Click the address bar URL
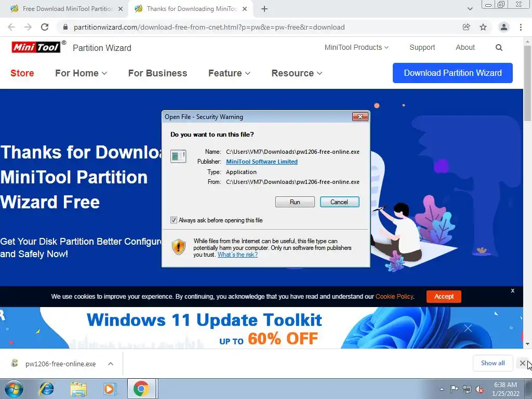This screenshot has width=532, height=399. pos(209,27)
